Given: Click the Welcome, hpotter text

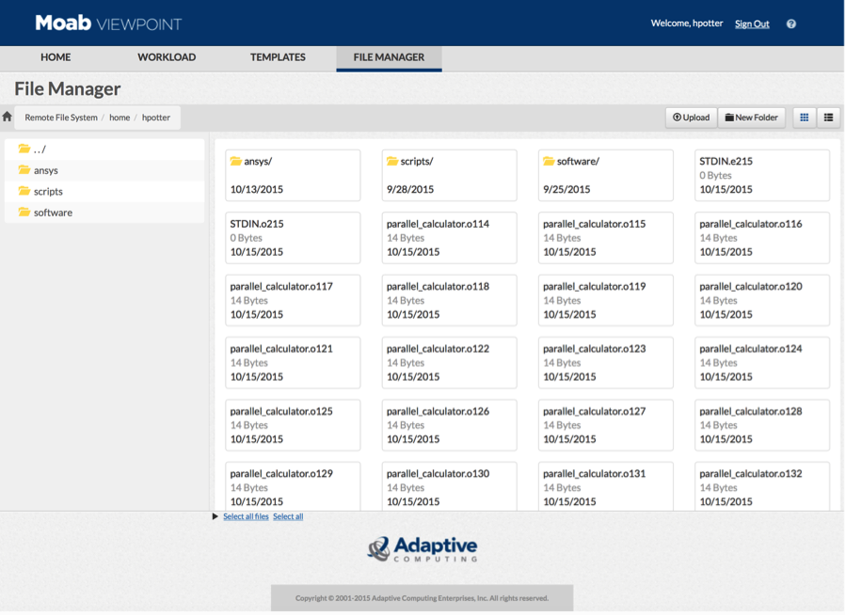Looking at the screenshot, I should 686,24.
